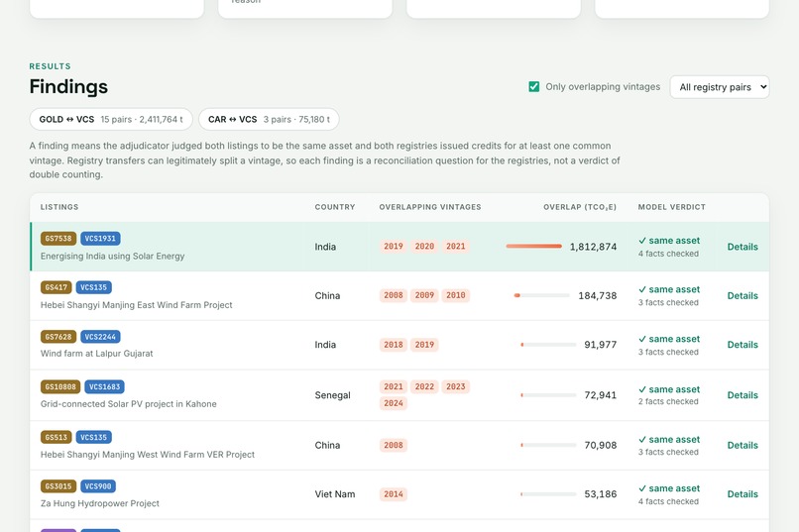Click the 53,186 overlap value
The image size is (799, 532).
pos(601,493)
